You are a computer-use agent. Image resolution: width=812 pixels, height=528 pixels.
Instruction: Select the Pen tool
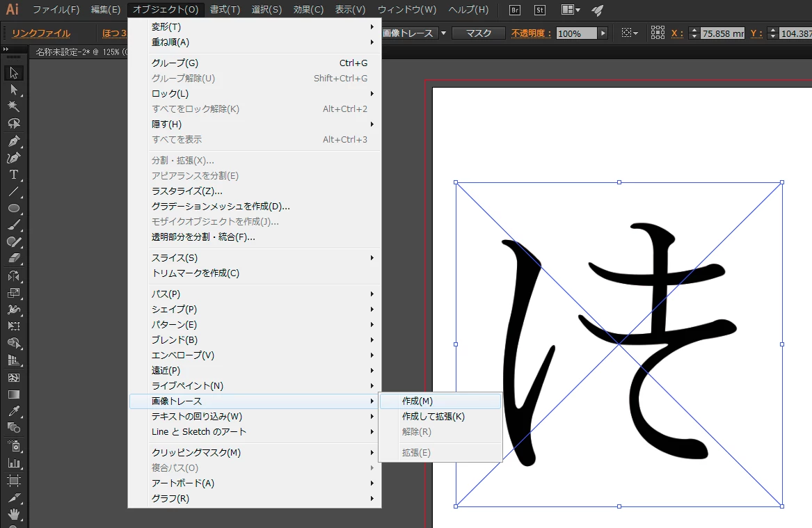pos(14,141)
